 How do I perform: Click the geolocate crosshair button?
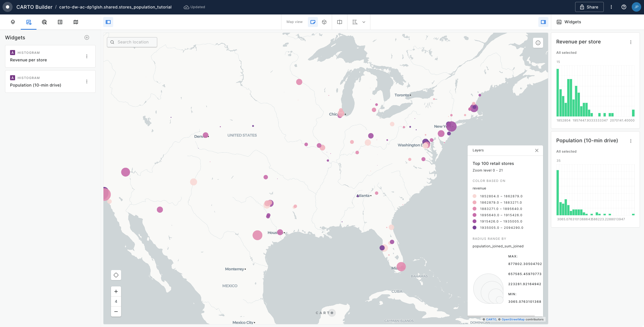pyautogui.click(x=116, y=275)
